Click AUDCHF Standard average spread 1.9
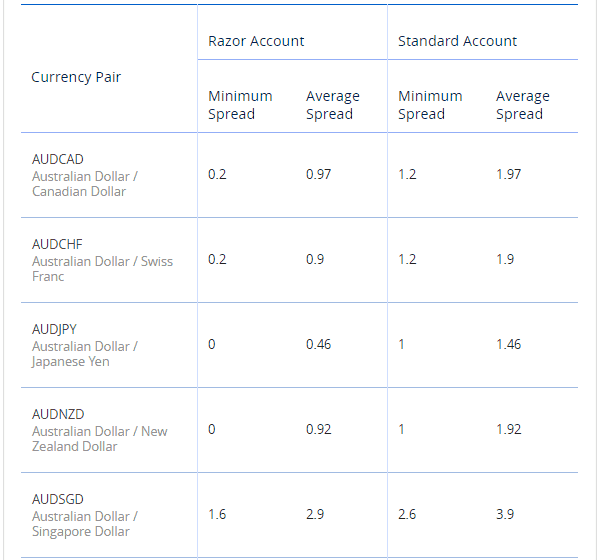This screenshot has height=560, width=603. pyautogui.click(x=505, y=260)
